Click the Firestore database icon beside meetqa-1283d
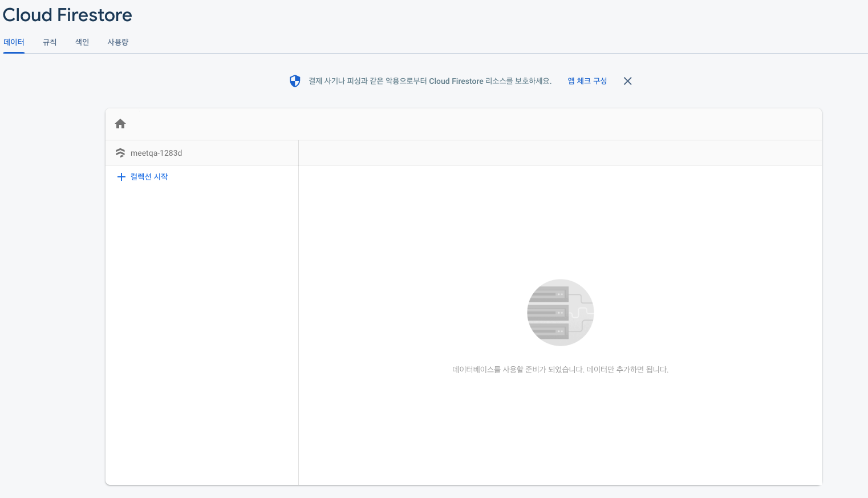 [120, 153]
